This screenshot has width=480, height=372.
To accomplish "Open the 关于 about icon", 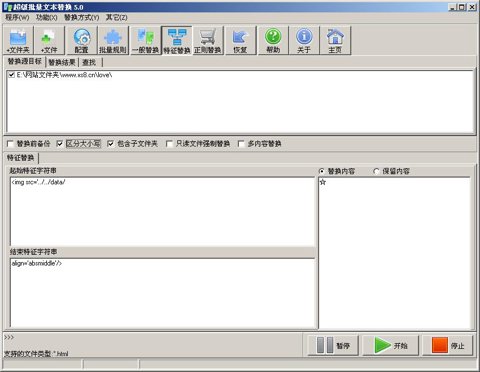I will (304, 41).
